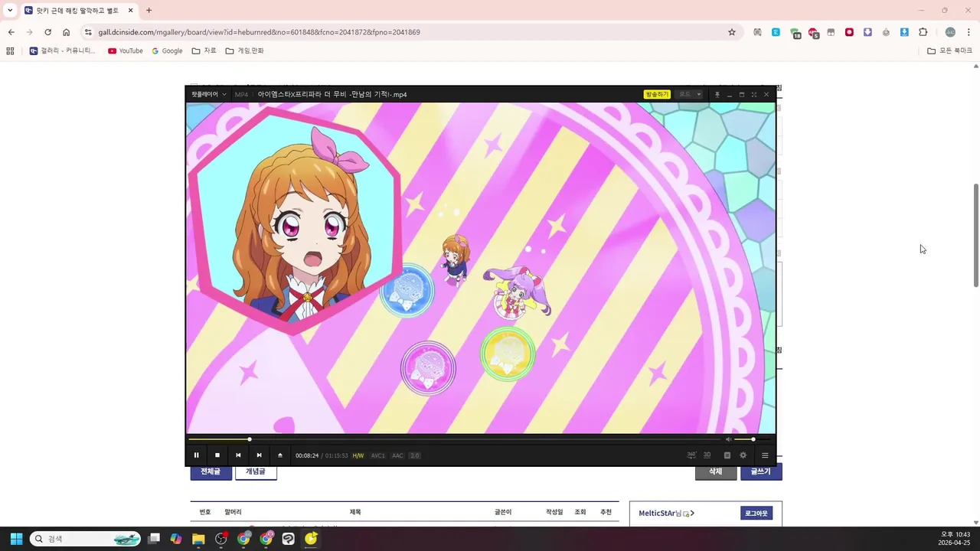Image resolution: width=980 pixels, height=551 pixels.
Task: Click the video seek progress bar
Action: (x=455, y=439)
